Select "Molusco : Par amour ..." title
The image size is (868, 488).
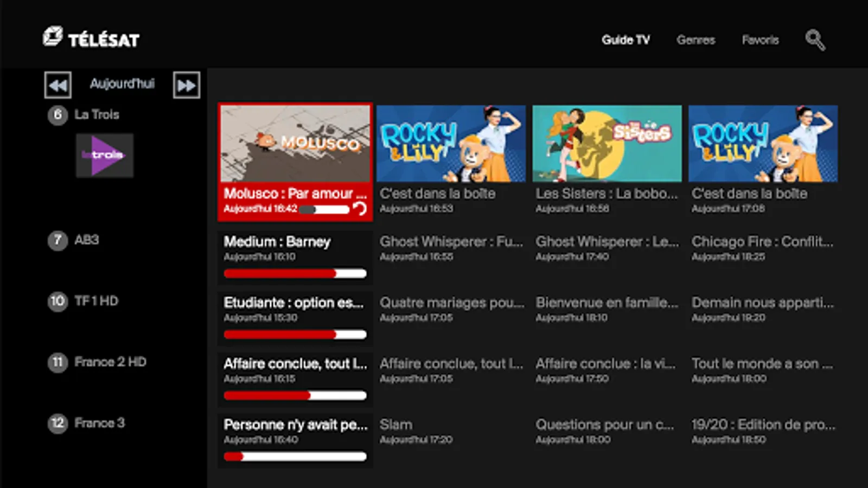click(295, 194)
